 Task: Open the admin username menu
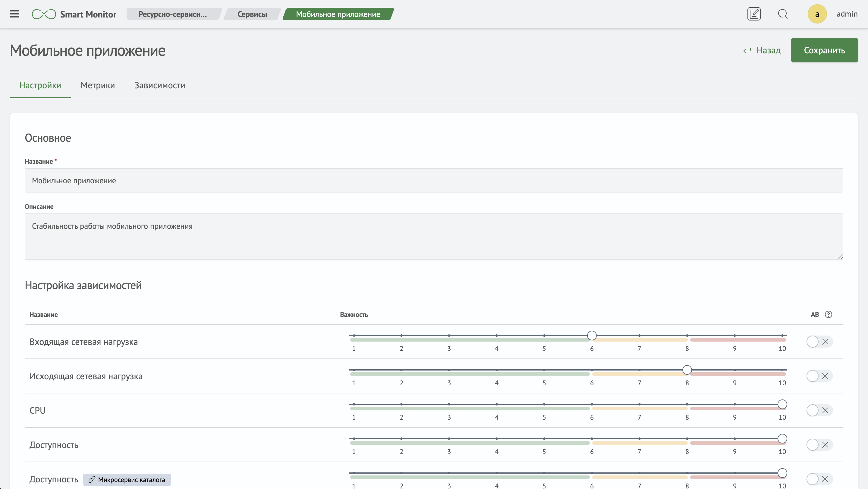[x=847, y=14]
